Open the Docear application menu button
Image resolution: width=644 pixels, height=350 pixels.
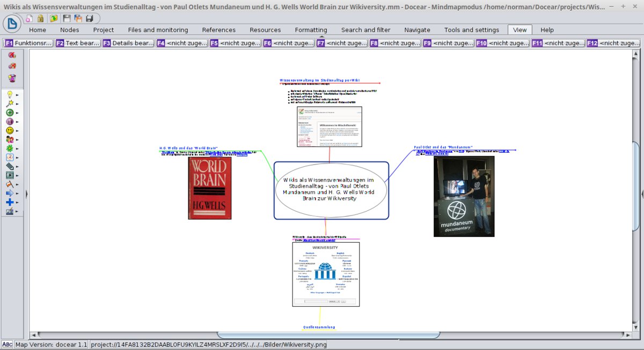[12, 24]
